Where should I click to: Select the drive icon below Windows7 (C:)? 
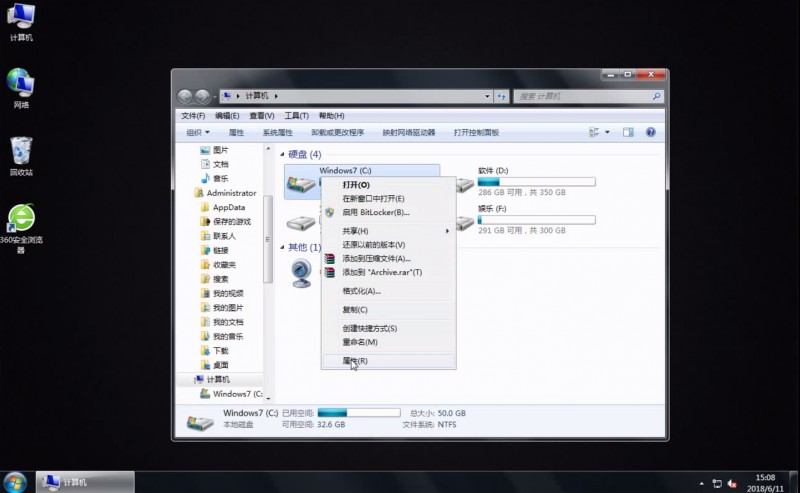pyautogui.click(x=301, y=223)
